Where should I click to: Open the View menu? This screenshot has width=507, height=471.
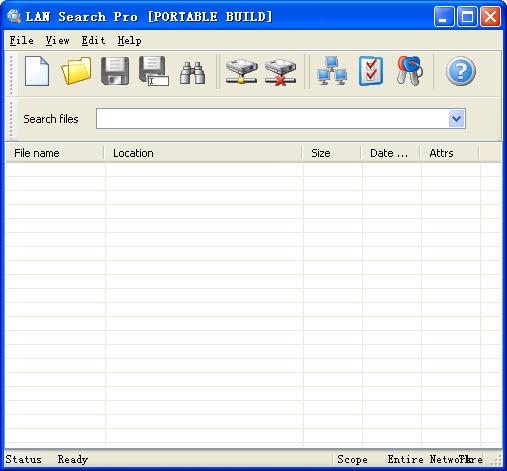57,40
